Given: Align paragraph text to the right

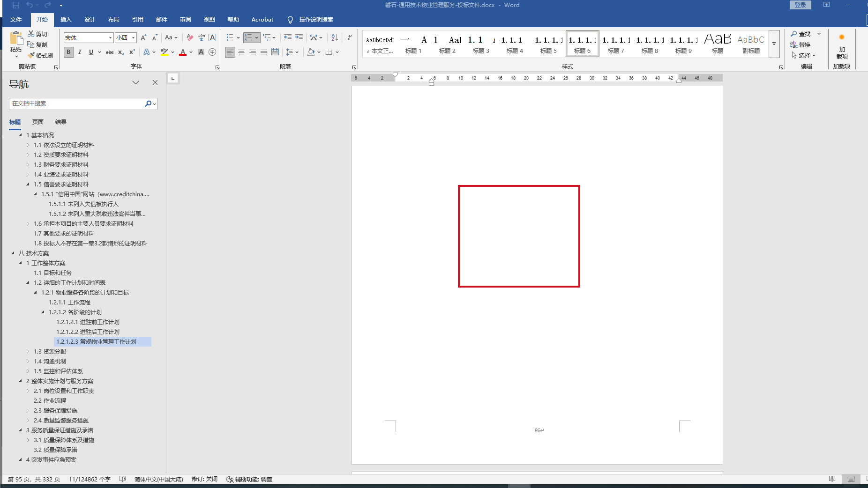Looking at the screenshot, I should 253,52.
